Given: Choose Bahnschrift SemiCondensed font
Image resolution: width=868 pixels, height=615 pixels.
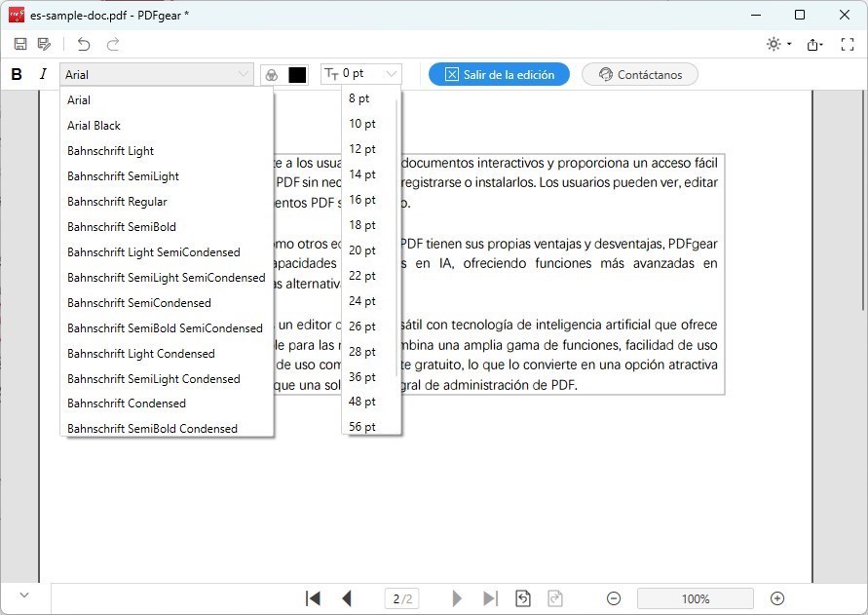Looking at the screenshot, I should pos(167,303).
